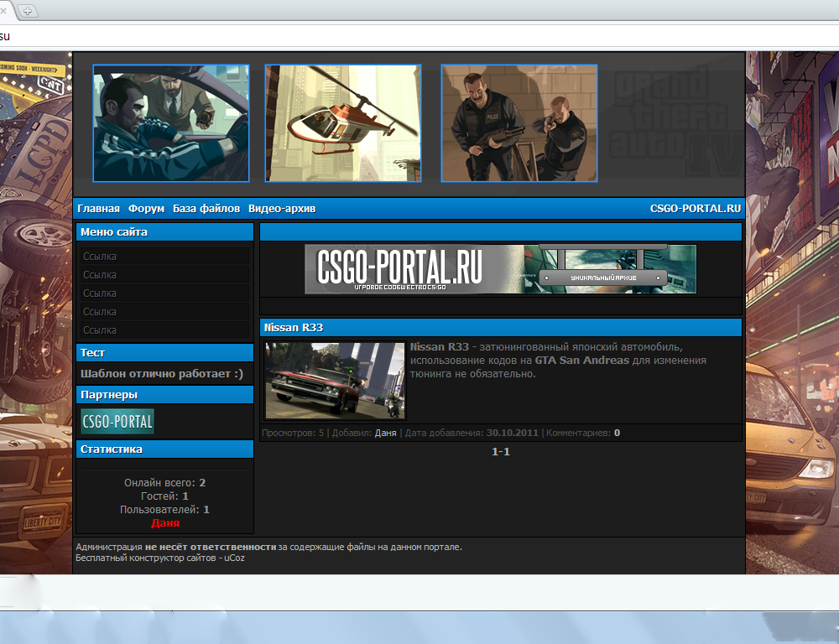Open the CSGO-PORTAL partner badge
Image resolution: width=839 pixels, height=644 pixels.
click(117, 422)
